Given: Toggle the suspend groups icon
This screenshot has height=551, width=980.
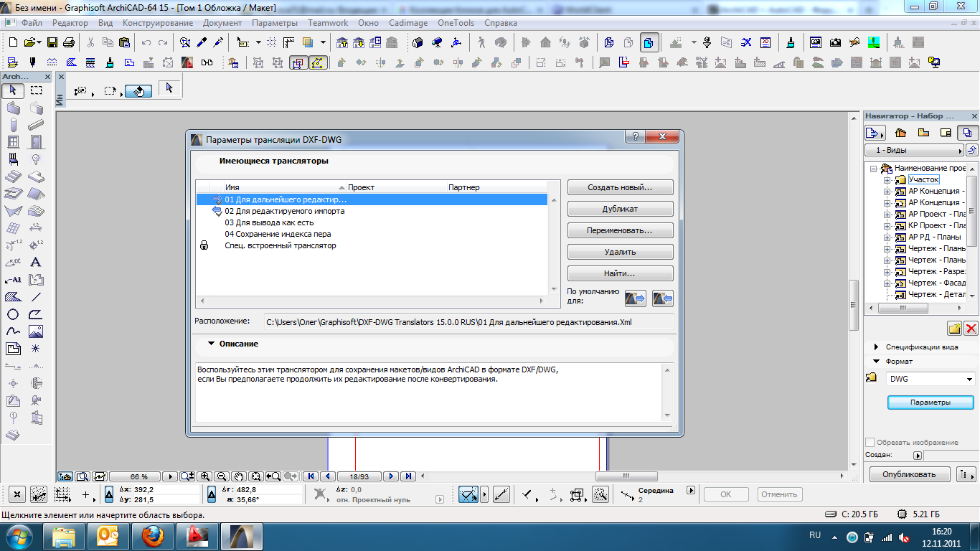Looking at the screenshot, I should (298, 63).
